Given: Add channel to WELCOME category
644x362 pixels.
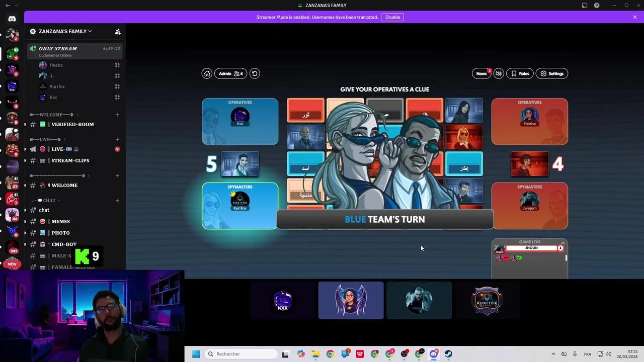Looking at the screenshot, I should coord(117,115).
